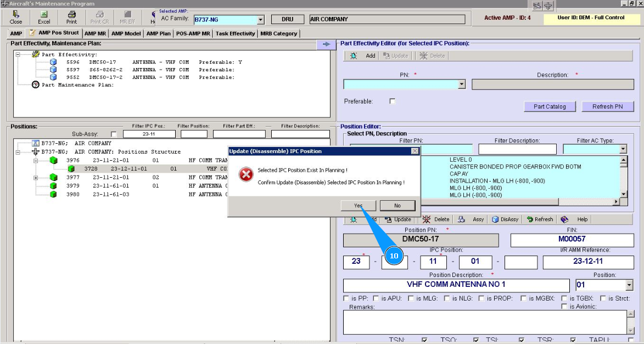
Task: Click the Part Catalog button
Action: pos(550,106)
